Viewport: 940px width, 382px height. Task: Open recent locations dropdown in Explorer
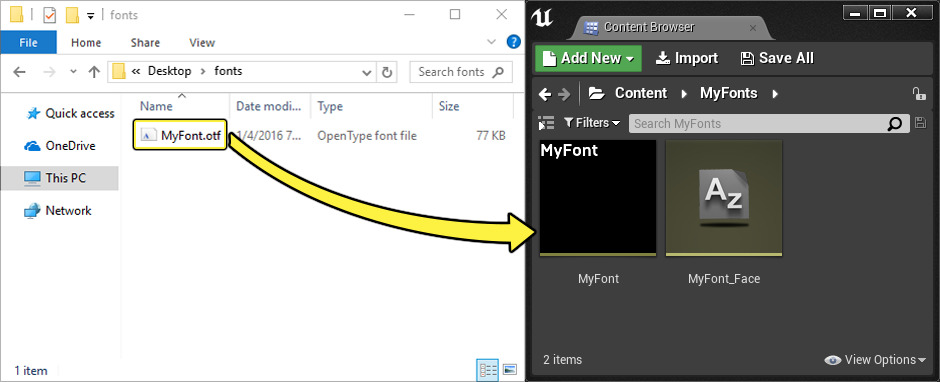(x=73, y=71)
